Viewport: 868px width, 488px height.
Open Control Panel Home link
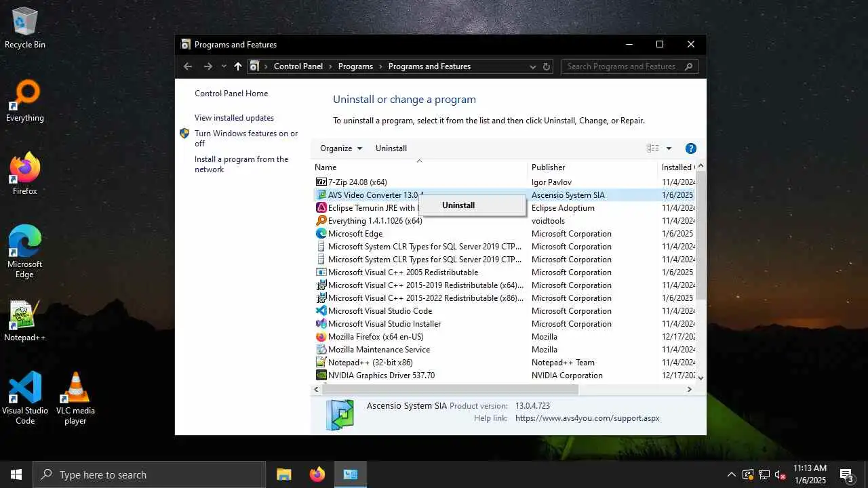pos(231,94)
